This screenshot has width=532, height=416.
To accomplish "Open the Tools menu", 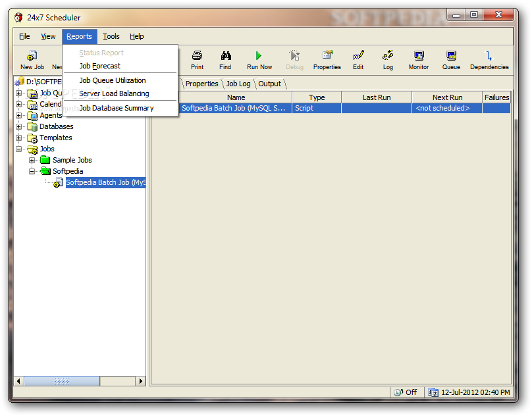I will pos(111,36).
